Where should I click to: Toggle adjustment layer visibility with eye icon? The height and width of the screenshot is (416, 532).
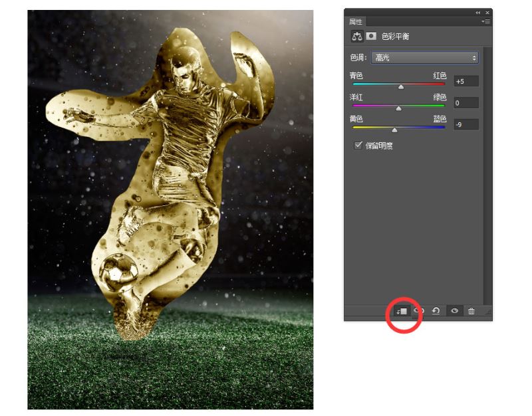point(454,310)
